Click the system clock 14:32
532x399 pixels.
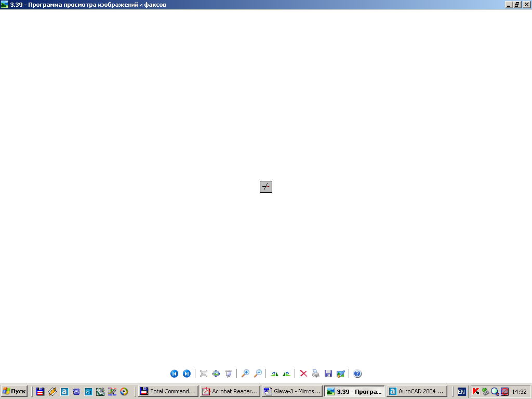tap(519, 392)
